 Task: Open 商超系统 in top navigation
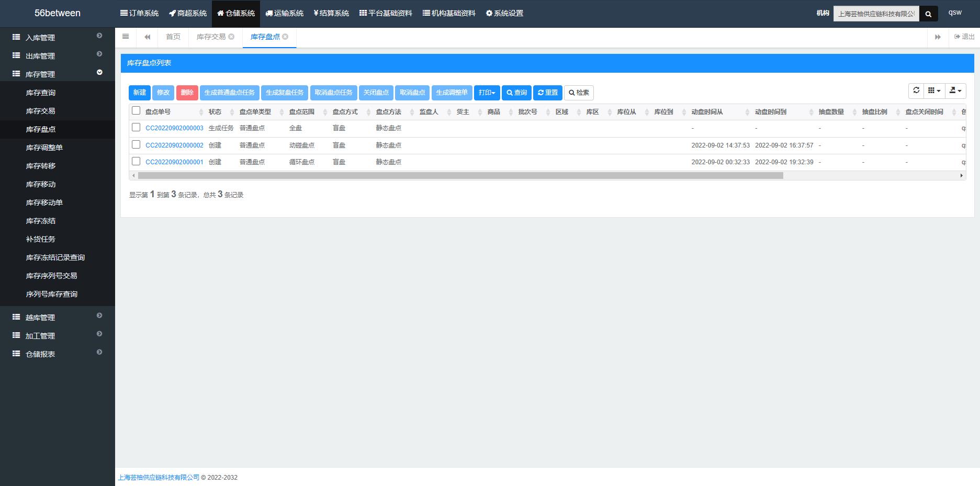tap(188, 13)
